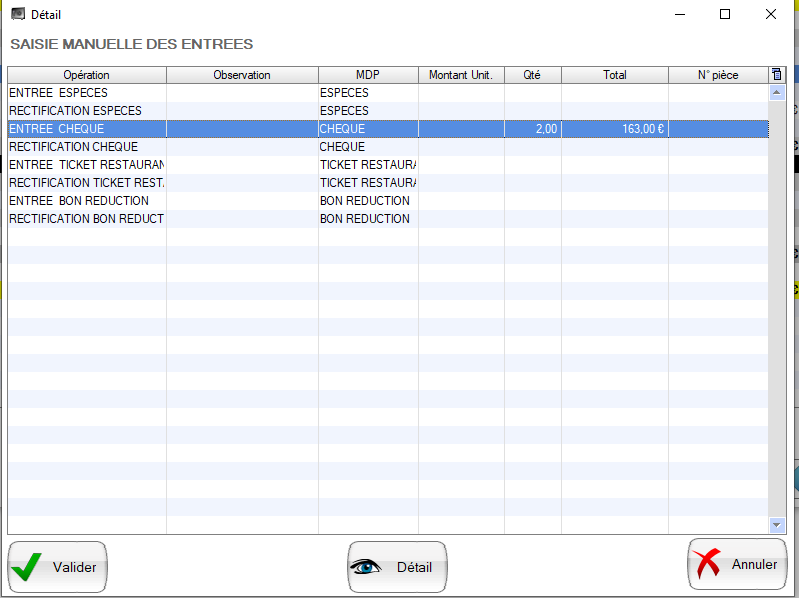Click the MDP column header
Viewport: 799px width, 598px height.
tap(368, 75)
